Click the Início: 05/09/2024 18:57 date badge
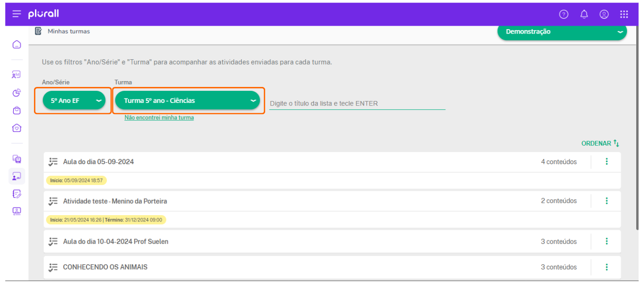Image resolution: width=644 pixels, height=288 pixels. [76, 180]
